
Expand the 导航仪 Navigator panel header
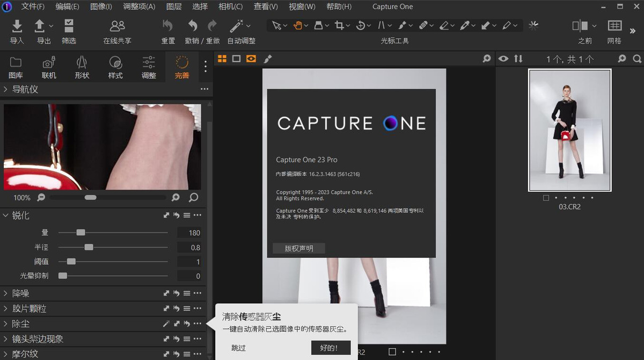coord(6,89)
